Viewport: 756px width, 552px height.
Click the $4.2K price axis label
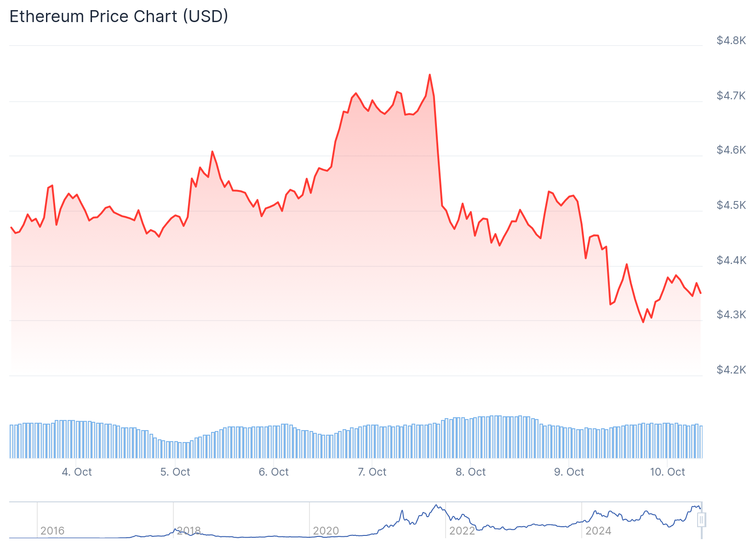[x=731, y=370]
